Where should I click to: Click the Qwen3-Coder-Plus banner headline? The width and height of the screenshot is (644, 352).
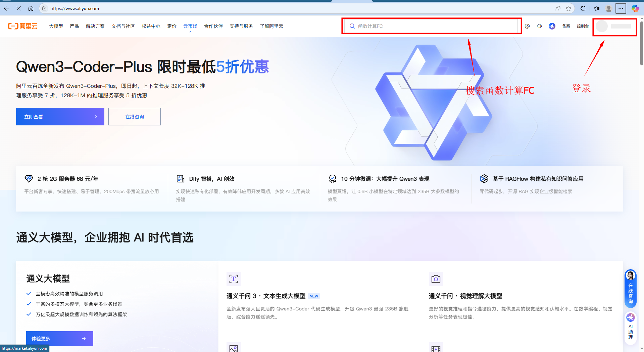pos(142,67)
